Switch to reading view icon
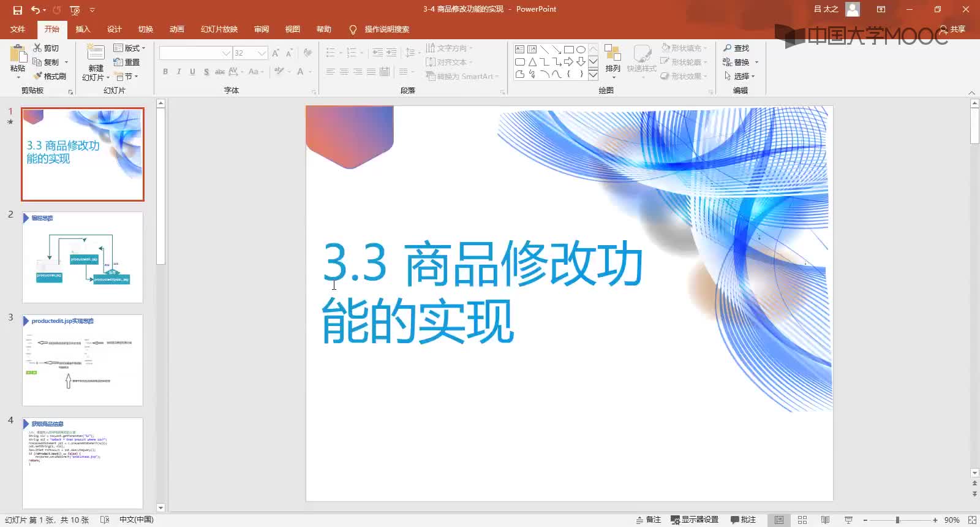The image size is (980, 527). coord(825,520)
